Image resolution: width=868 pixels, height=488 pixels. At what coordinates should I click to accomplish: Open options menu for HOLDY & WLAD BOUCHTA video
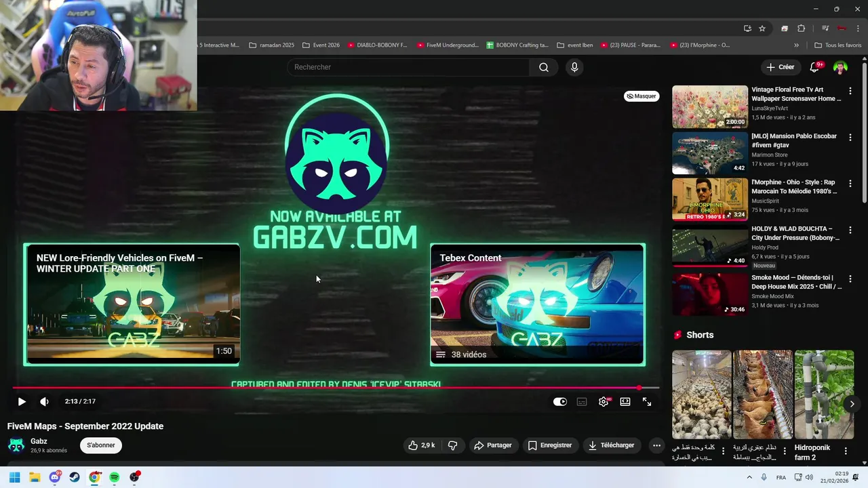pyautogui.click(x=850, y=230)
